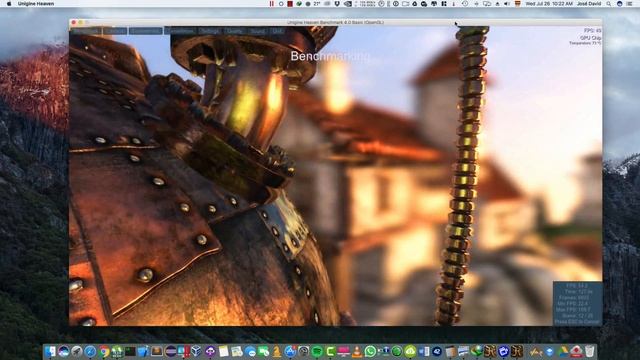Open Launchpad rocket icon in Dock
This screenshot has width=640, height=360.
77,351
